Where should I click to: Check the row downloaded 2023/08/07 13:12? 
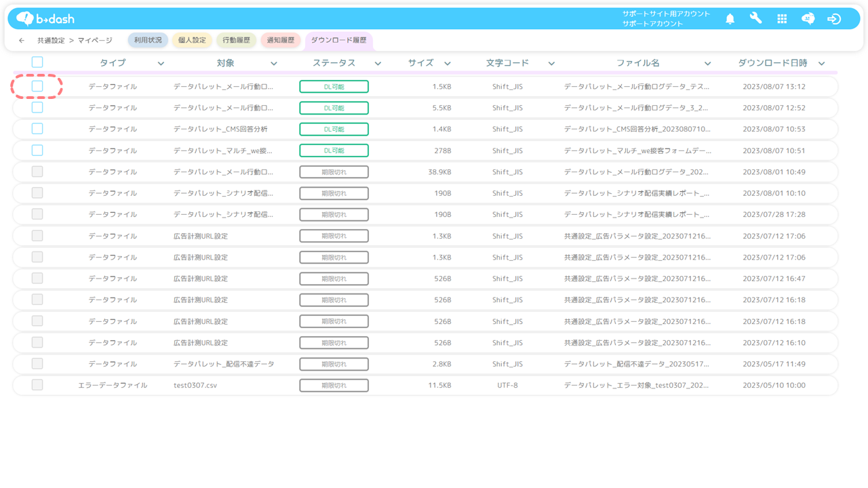pyautogui.click(x=37, y=86)
